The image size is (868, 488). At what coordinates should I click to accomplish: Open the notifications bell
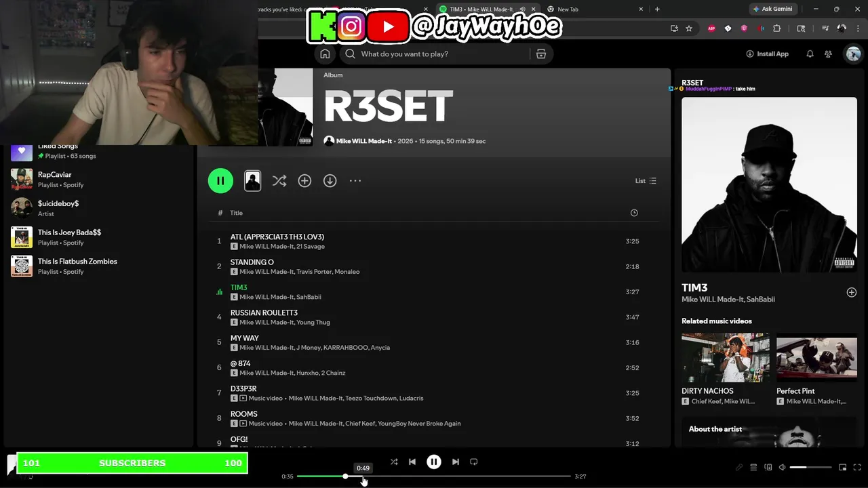(810, 54)
